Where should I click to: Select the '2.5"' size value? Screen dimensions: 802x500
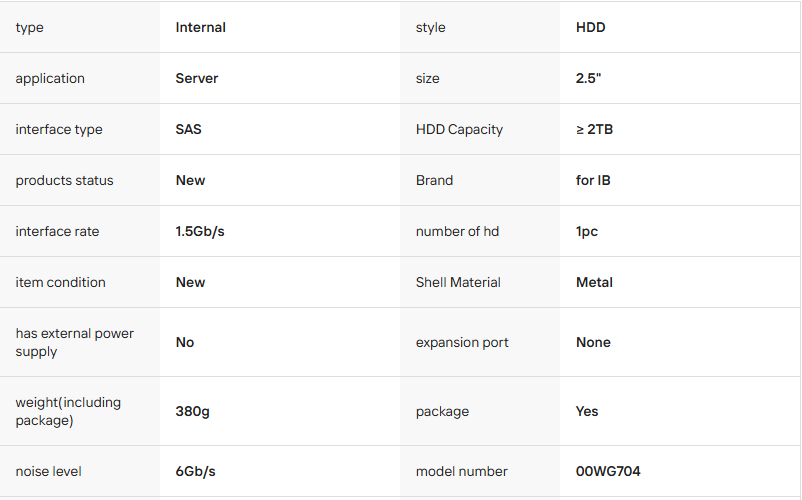point(589,79)
